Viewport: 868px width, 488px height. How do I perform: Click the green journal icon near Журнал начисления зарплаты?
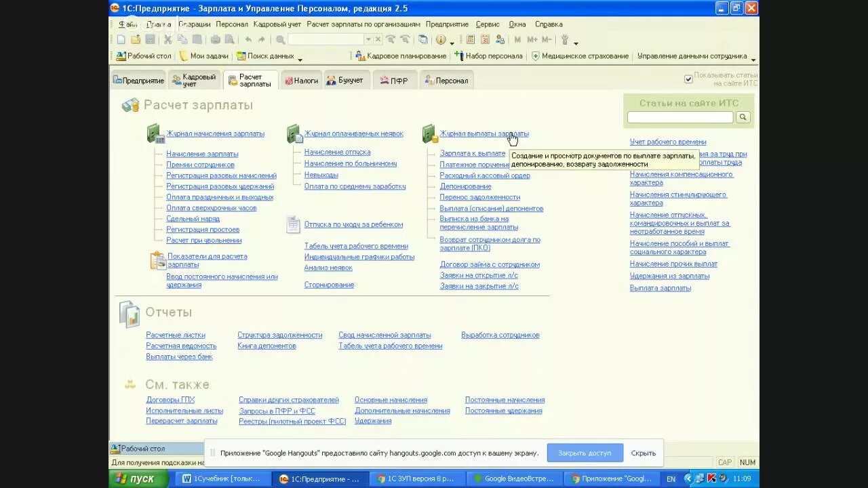pyautogui.click(x=156, y=134)
